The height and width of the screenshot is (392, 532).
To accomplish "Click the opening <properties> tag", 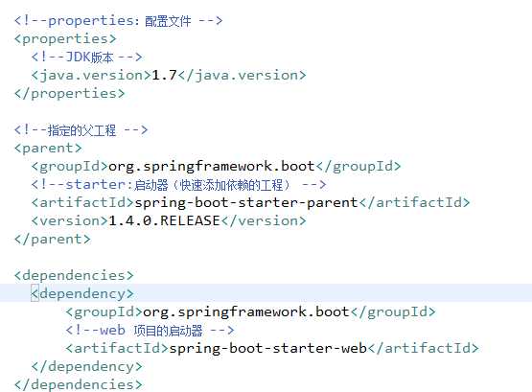I will pos(65,39).
